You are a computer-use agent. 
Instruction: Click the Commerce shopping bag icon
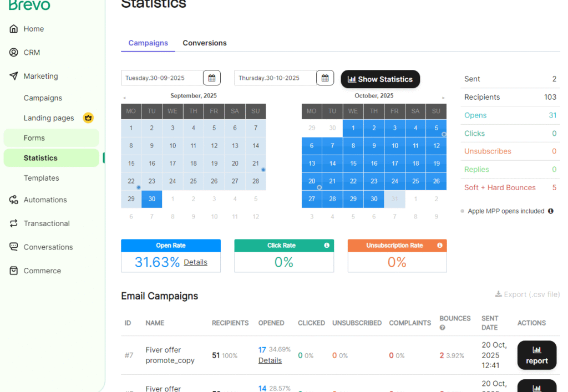click(x=14, y=271)
